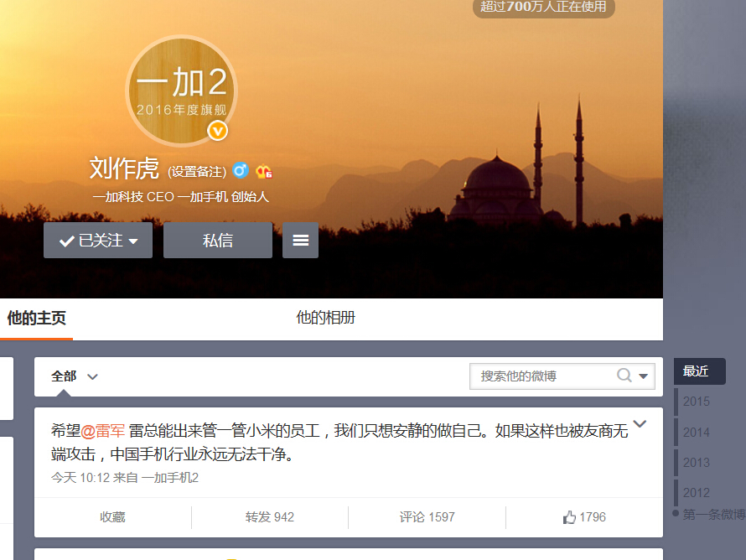Click the orange verified V badge

point(218,131)
